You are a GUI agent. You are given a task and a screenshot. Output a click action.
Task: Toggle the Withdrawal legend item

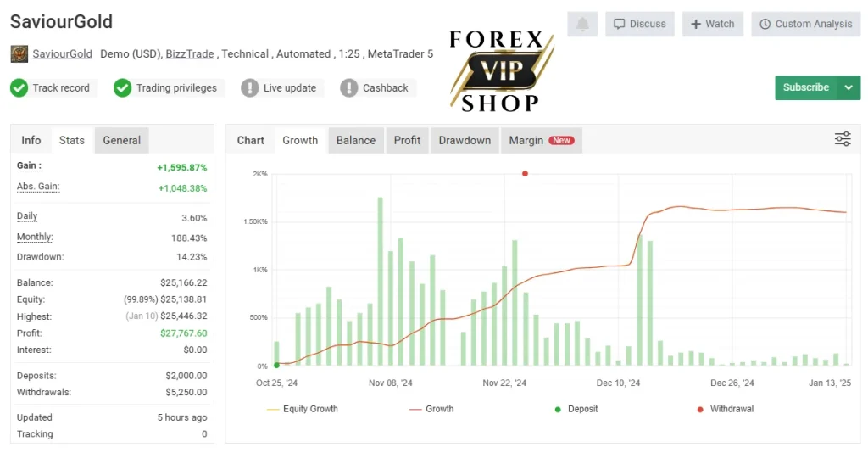click(x=726, y=409)
